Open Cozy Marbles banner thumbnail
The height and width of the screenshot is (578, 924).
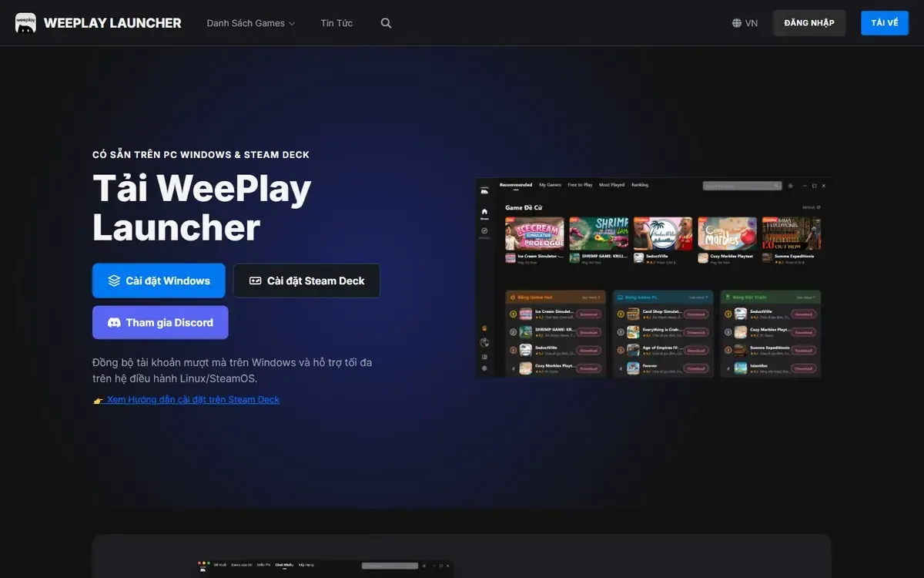click(727, 234)
